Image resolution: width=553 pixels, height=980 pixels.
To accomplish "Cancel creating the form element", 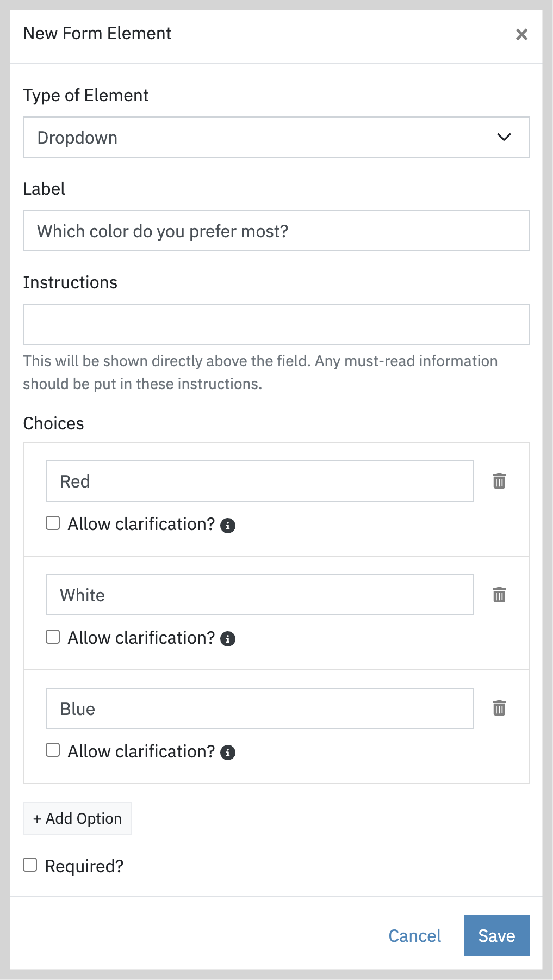I will 414,935.
